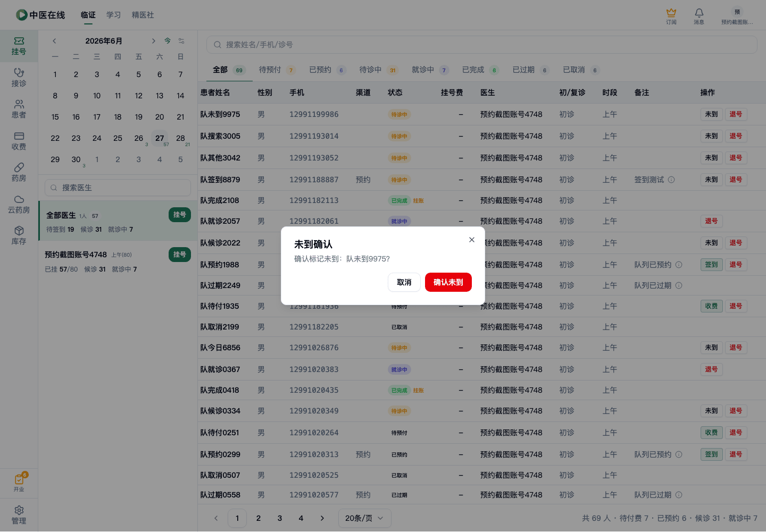Go to previous month in the calendar
Screen dimensions: 766x532
pos(54,41)
